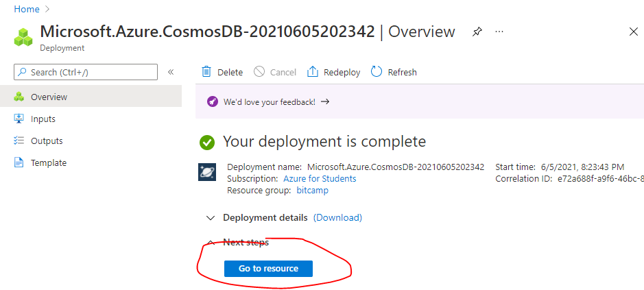
Task: Click the Go to resource button
Action: coord(268,269)
